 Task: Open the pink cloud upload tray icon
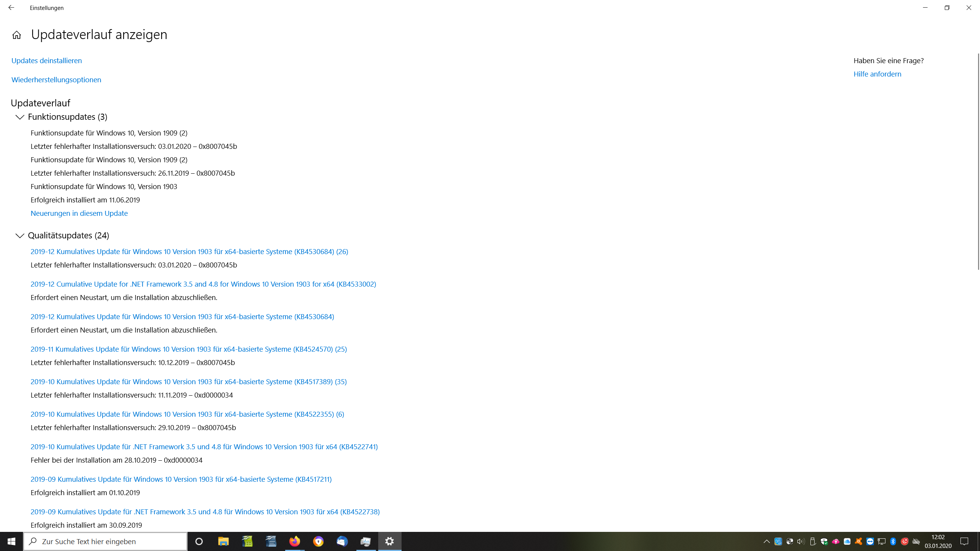point(835,541)
